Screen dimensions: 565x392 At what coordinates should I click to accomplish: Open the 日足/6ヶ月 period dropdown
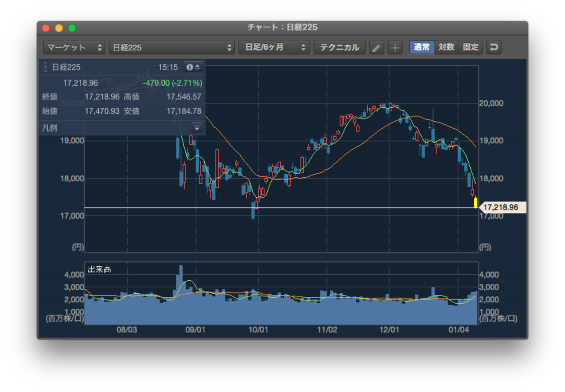[x=274, y=47]
